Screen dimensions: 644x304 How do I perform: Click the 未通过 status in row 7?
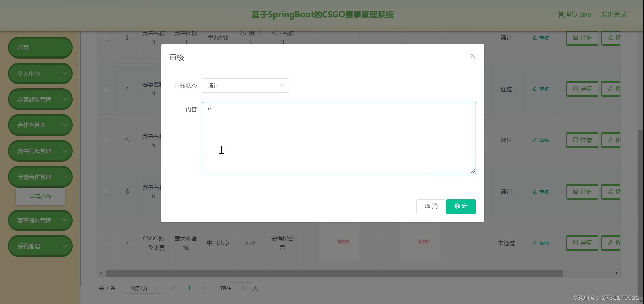(506, 243)
